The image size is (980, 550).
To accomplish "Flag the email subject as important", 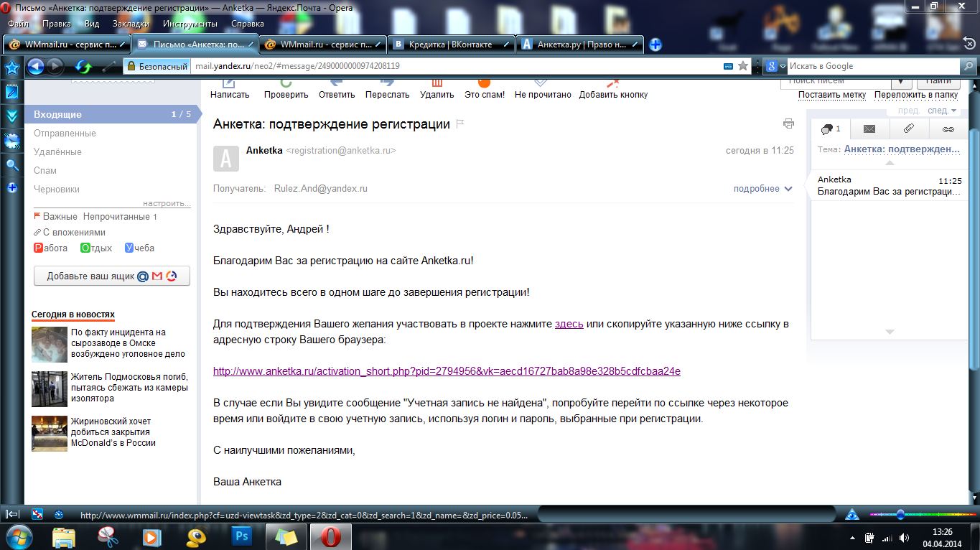I will [460, 123].
